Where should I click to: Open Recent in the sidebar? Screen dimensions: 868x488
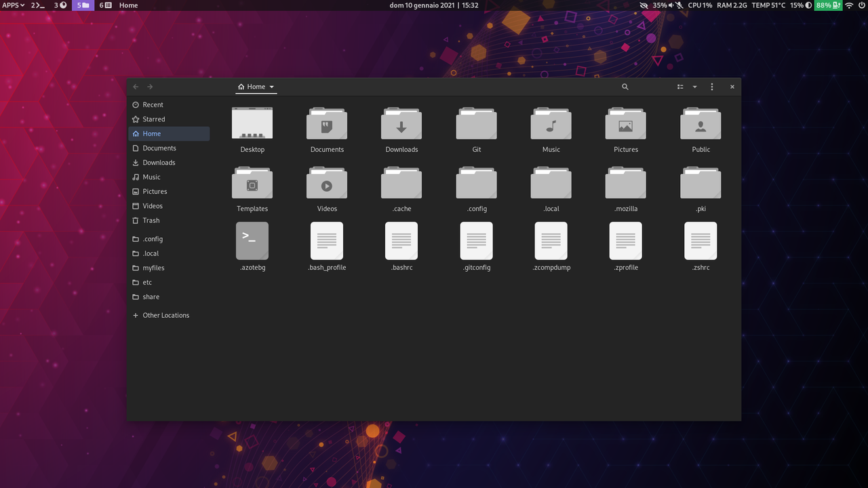169,105
